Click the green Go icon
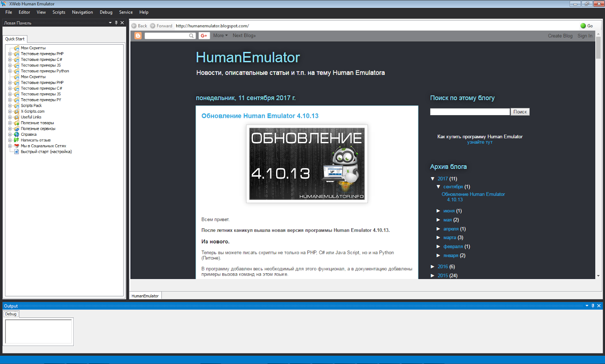Screen dimensions: 605x364 (x=583, y=26)
